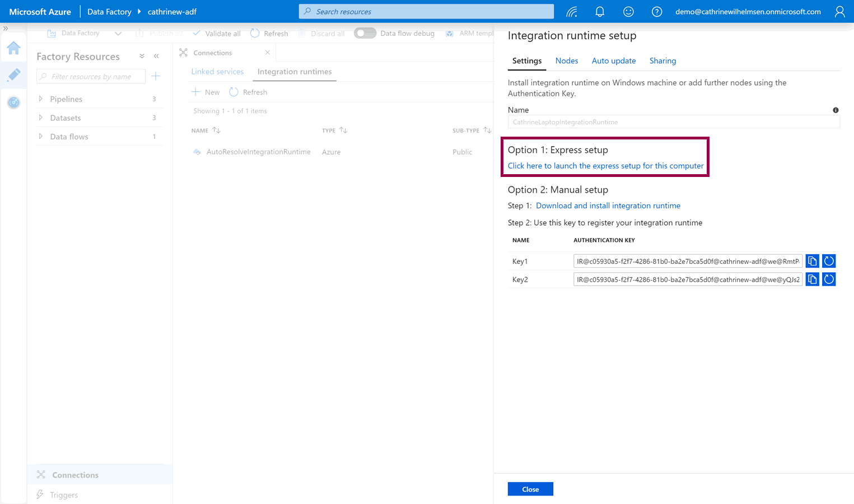
Task: Open the help question mark icon
Action: (657, 12)
